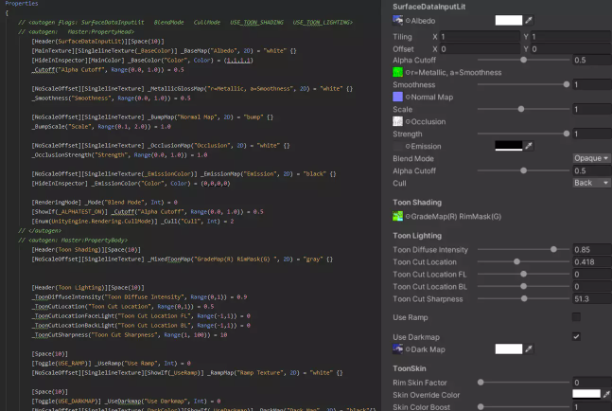Click the Alpha Cutoff slider under Offset
The height and width of the screenshot is (411, 612).
coord(523,60)
